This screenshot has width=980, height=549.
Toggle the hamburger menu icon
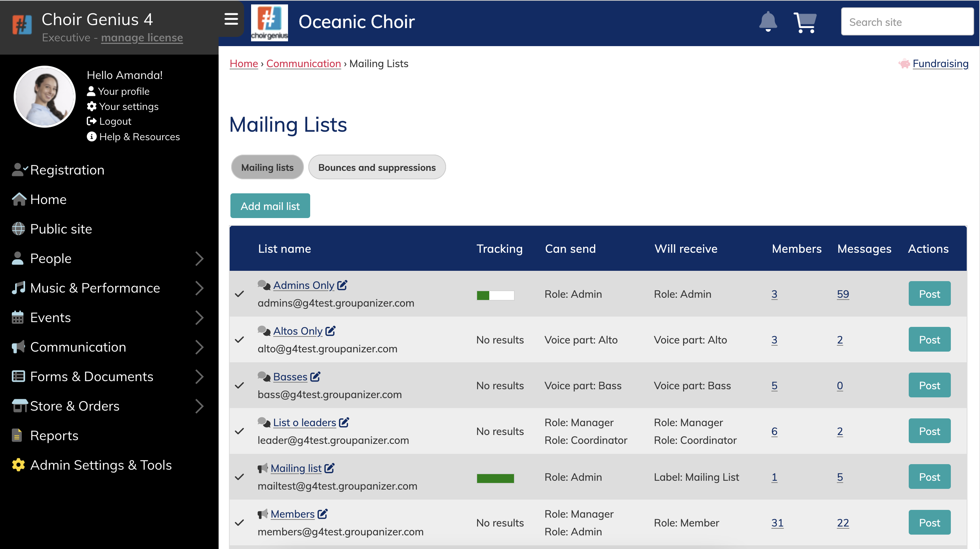coord(231,19)
